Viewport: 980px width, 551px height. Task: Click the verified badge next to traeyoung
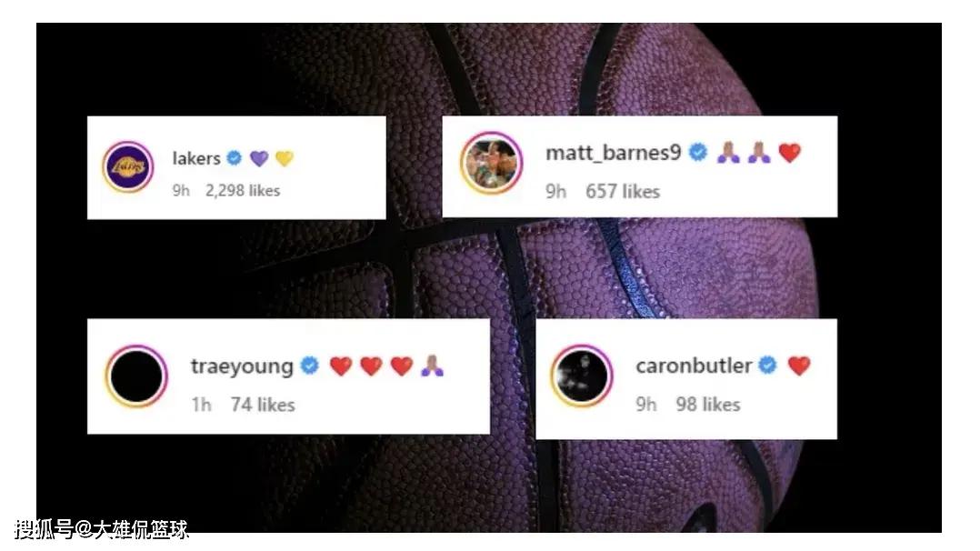pos(309,366)
